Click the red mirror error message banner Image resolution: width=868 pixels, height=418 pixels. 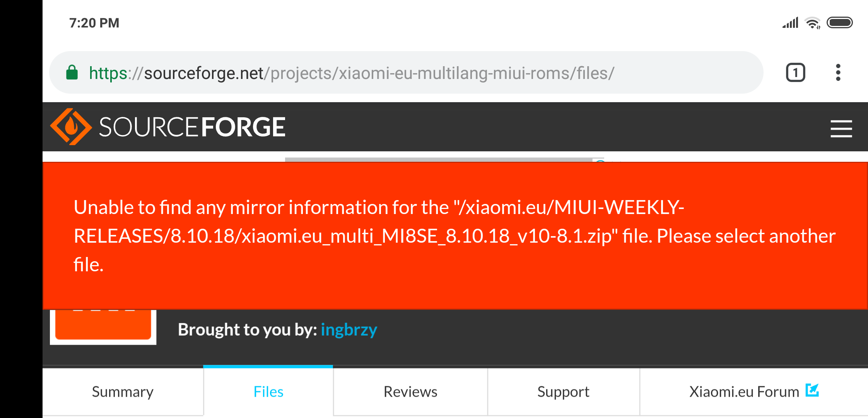click(x=455, y=236)
